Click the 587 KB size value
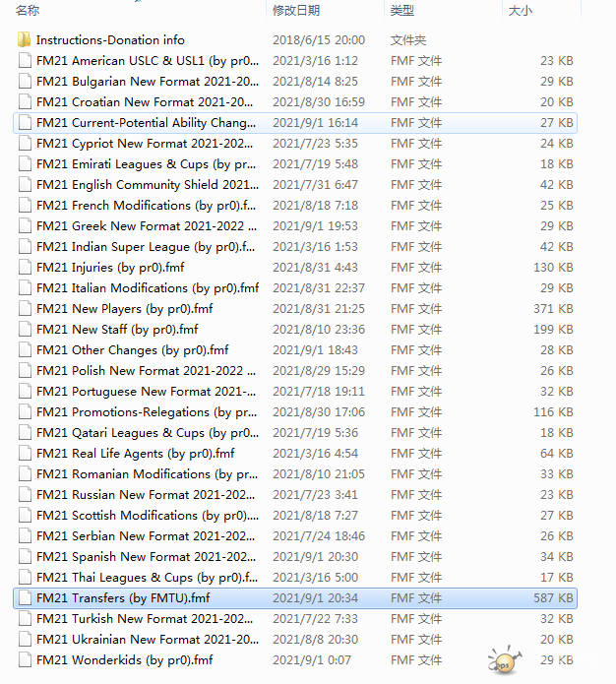This screenshot has width=616, height=684. (553, 598)
